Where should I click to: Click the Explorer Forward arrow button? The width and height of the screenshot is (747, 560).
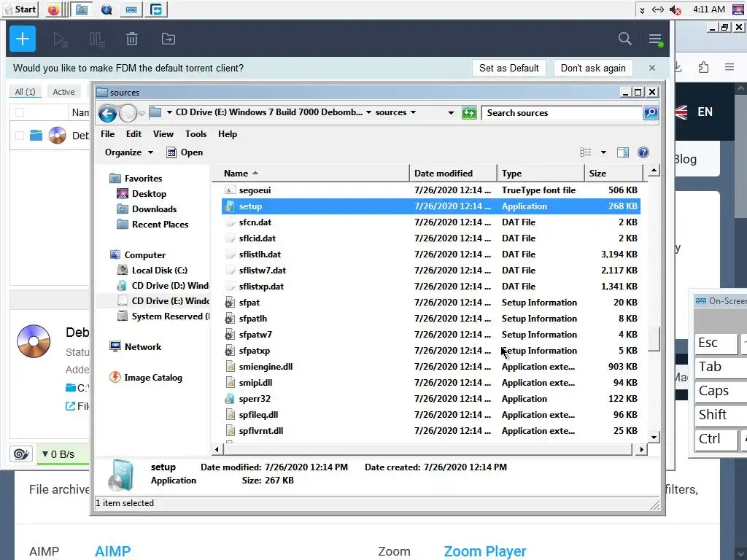coord(128,113)
